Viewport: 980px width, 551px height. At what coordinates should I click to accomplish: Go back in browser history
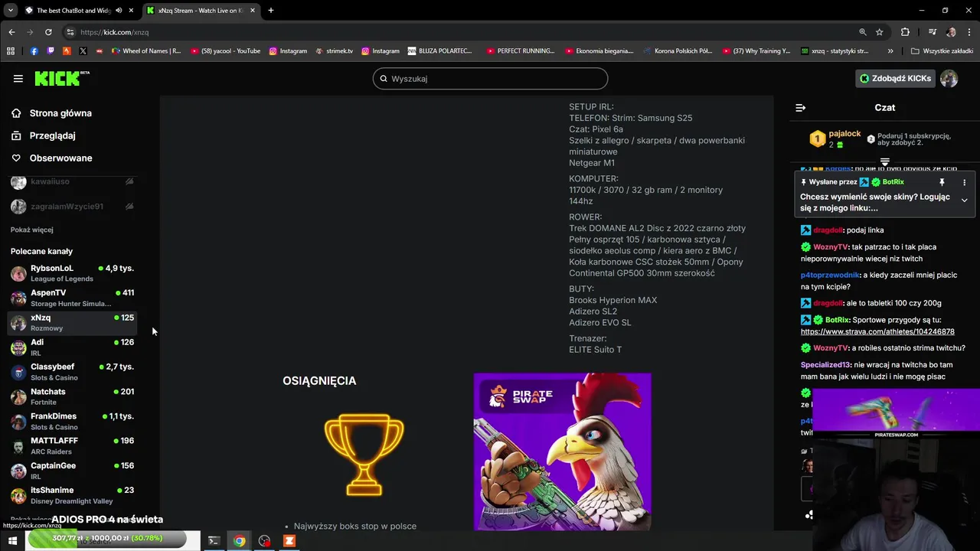coord(11,32)
